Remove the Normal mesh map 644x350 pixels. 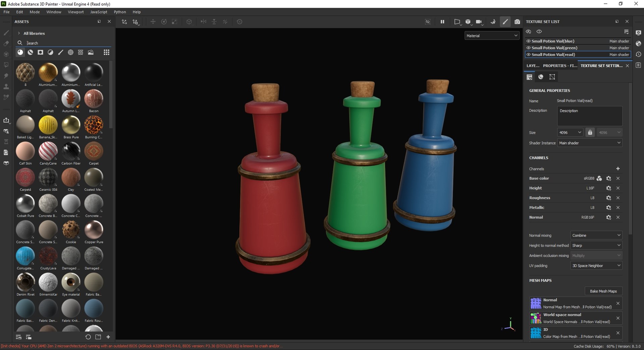618,303
